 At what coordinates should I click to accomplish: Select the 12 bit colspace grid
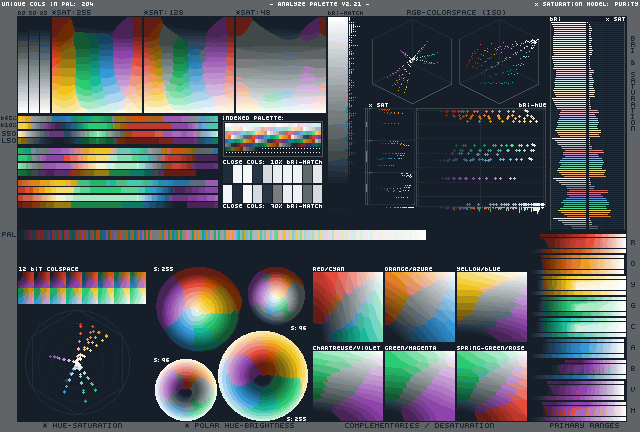81,288
